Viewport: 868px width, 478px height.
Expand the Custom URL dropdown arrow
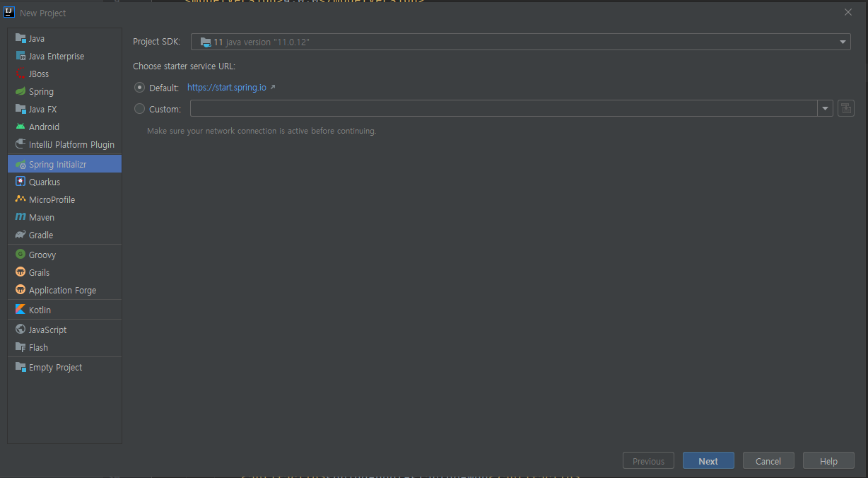826,108
